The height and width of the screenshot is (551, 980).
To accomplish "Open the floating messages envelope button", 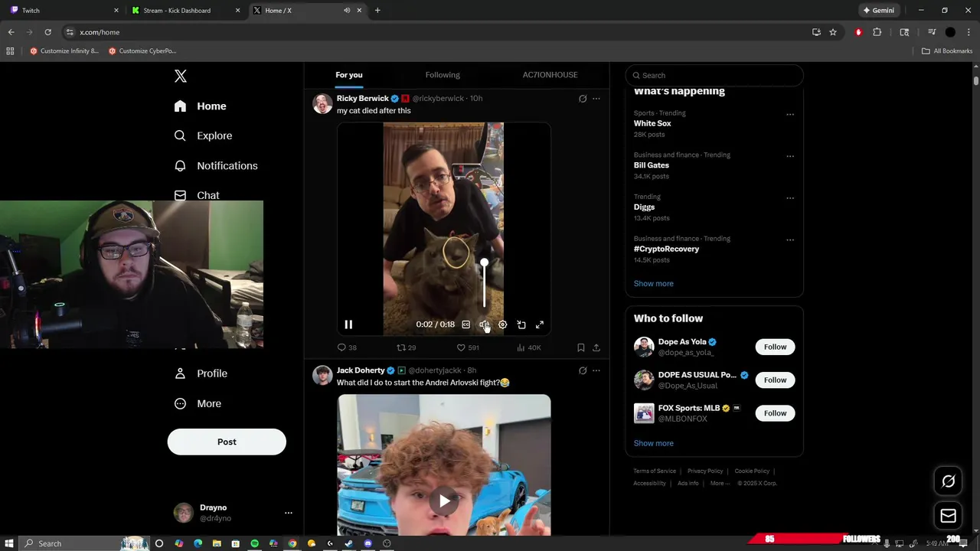I will click(949, 516).
